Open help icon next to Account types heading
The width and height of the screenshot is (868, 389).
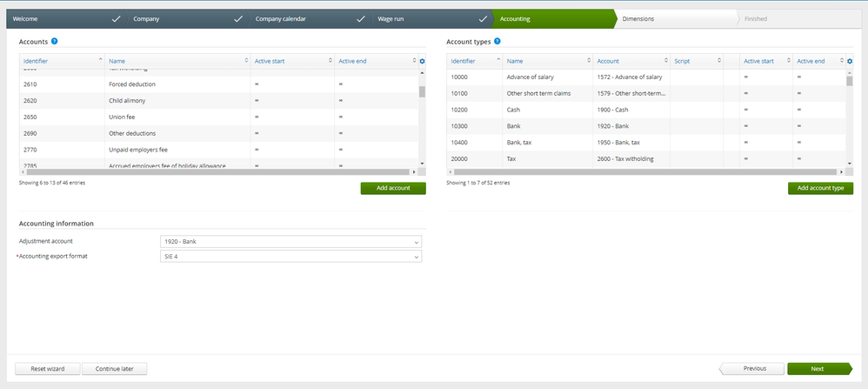(x=497, y=41)
